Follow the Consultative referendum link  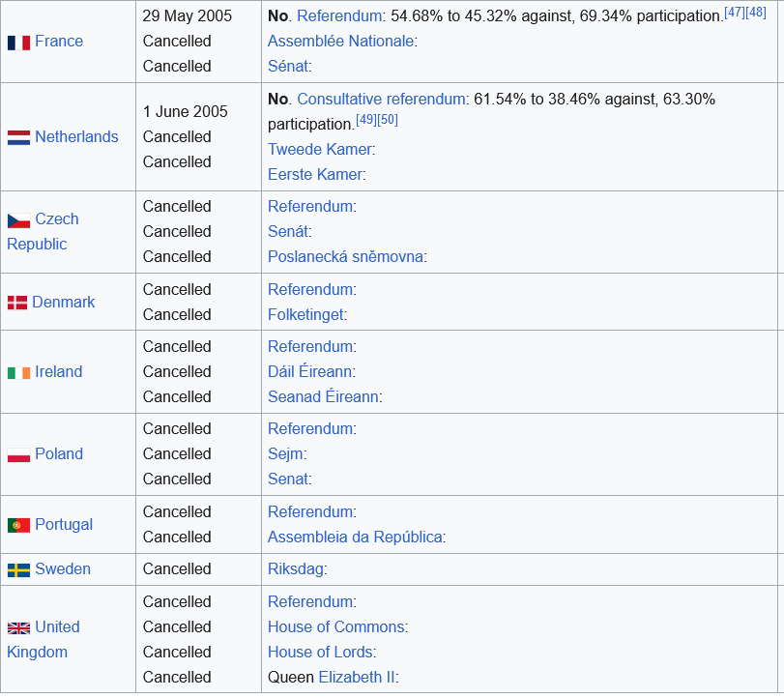382,99
